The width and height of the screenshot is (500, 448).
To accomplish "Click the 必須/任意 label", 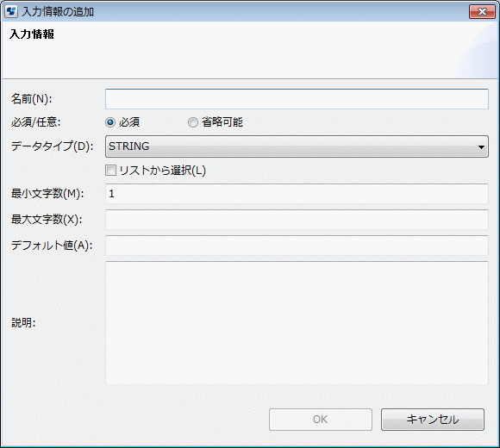I will (35, 122).
